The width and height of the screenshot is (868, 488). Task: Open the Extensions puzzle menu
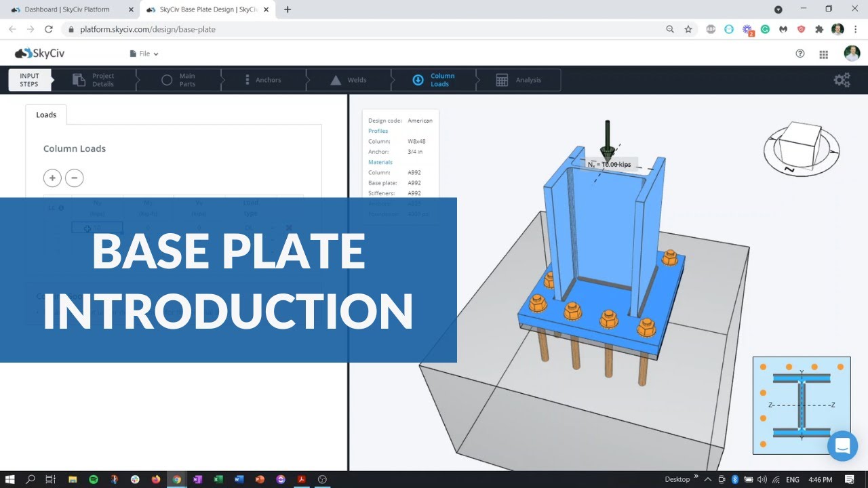tap(819, 29)
